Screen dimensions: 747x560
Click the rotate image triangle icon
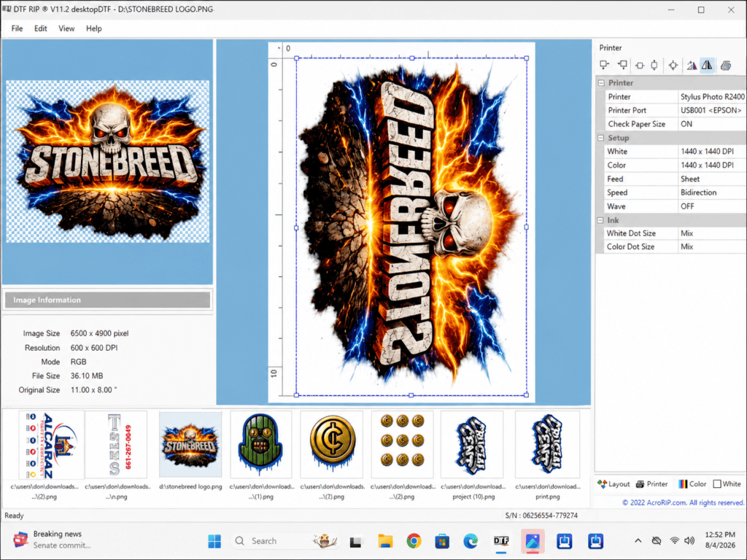click(x=692, y=65)
